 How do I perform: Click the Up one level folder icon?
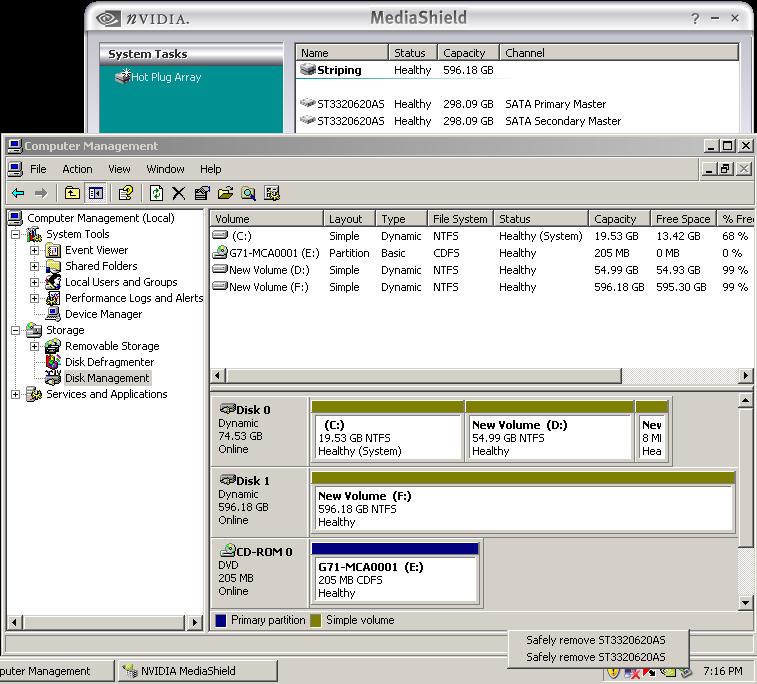click(72, 194)
